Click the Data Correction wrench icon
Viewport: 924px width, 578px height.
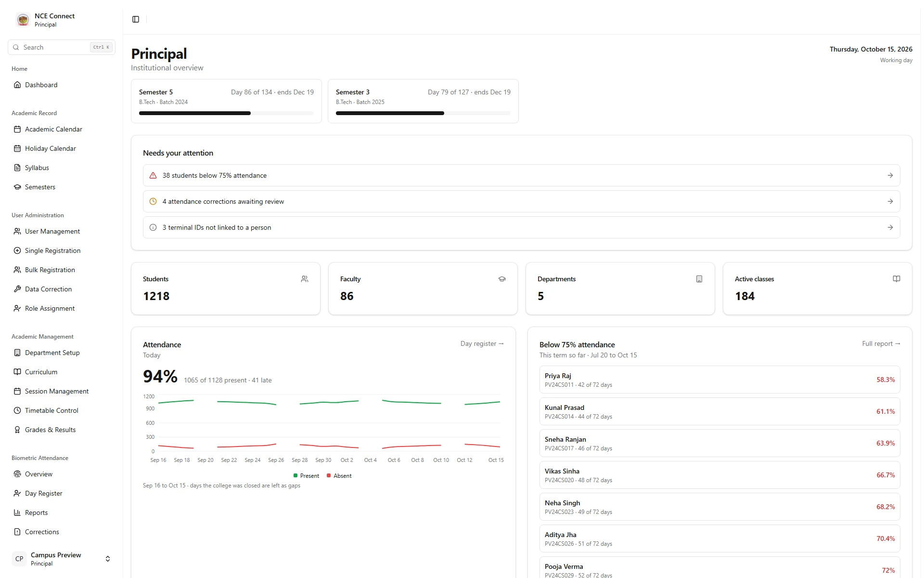pyautogui.click(x=17, y=289)
